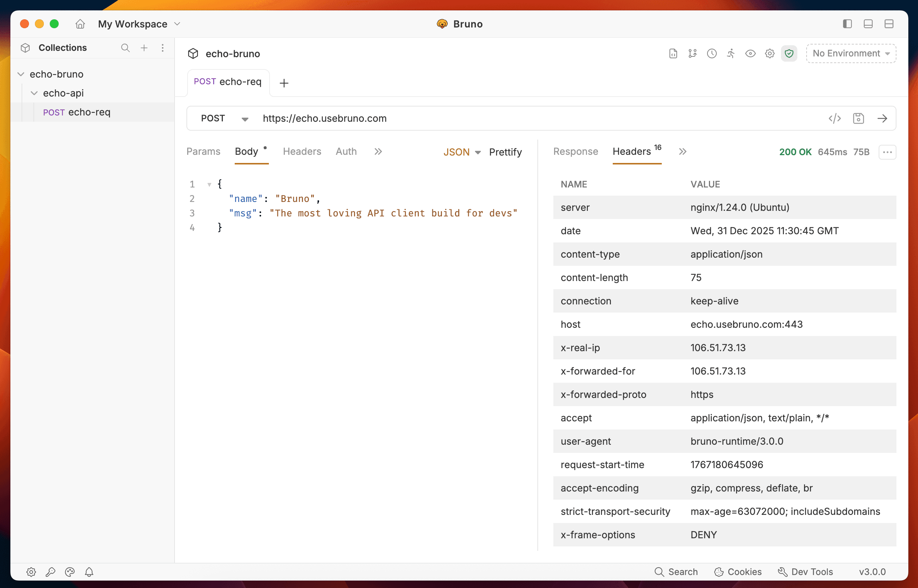
Task: Click the URL input field
Action: pos(535,118)
